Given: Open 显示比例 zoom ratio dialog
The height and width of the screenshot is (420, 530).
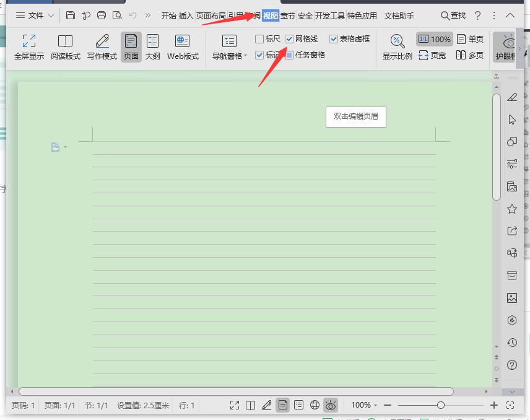Looking at the screenshot, I should pyautogui.click(x=397, y=47).
